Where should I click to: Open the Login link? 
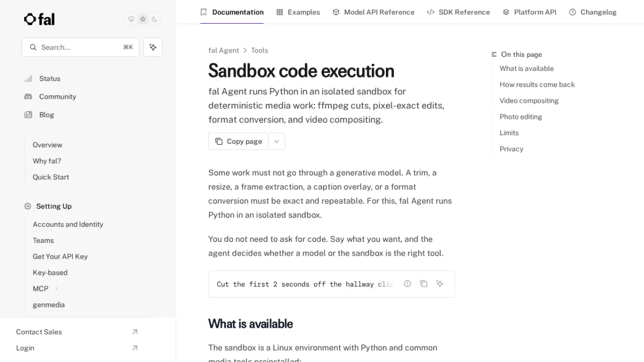point(25,348)
